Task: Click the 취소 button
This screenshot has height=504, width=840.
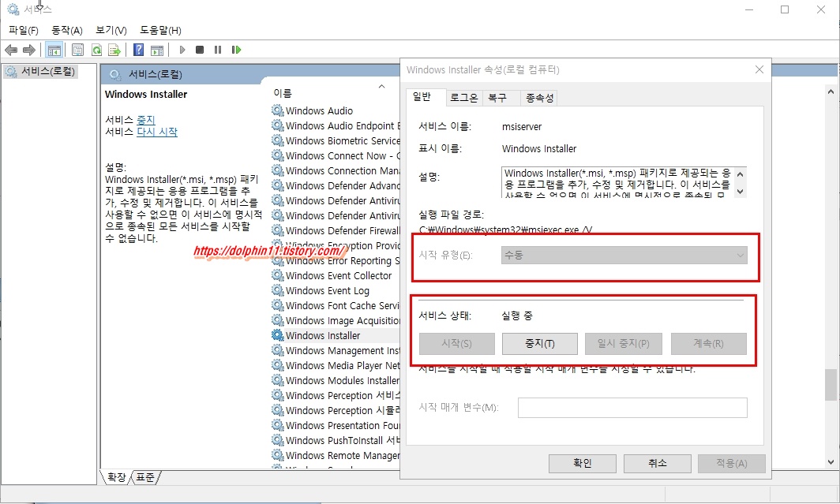Action: (658, 463)
